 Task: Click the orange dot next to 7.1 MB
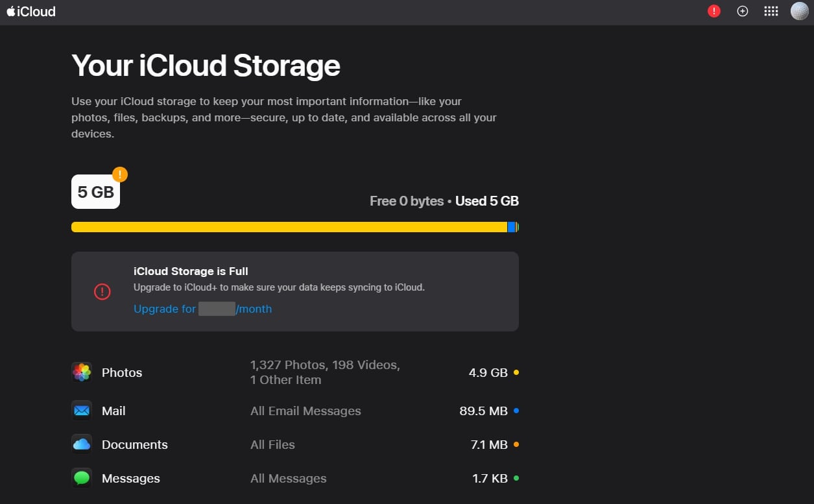coord(516,444)
